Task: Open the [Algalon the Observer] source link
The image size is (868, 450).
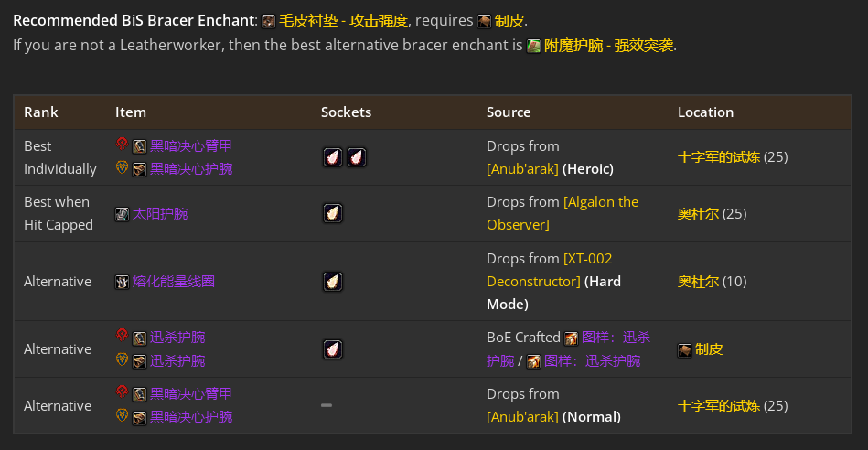Action: click(x=563, y=213)
